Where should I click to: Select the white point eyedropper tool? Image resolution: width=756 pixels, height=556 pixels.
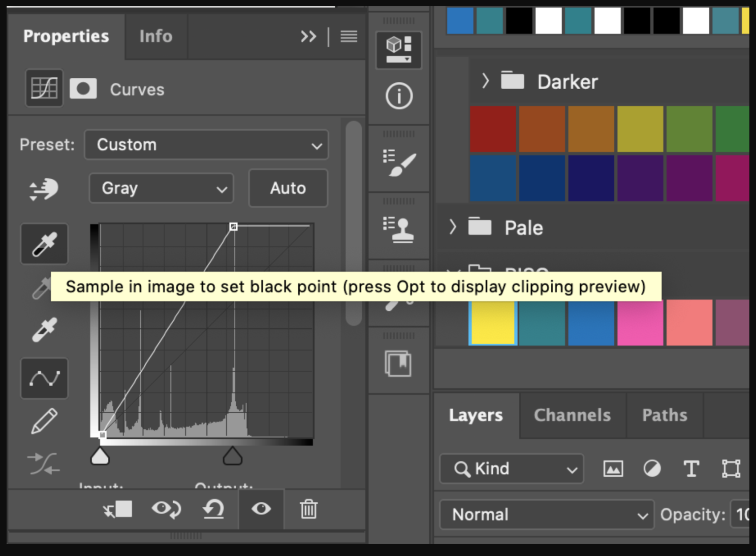coord(44,329)
